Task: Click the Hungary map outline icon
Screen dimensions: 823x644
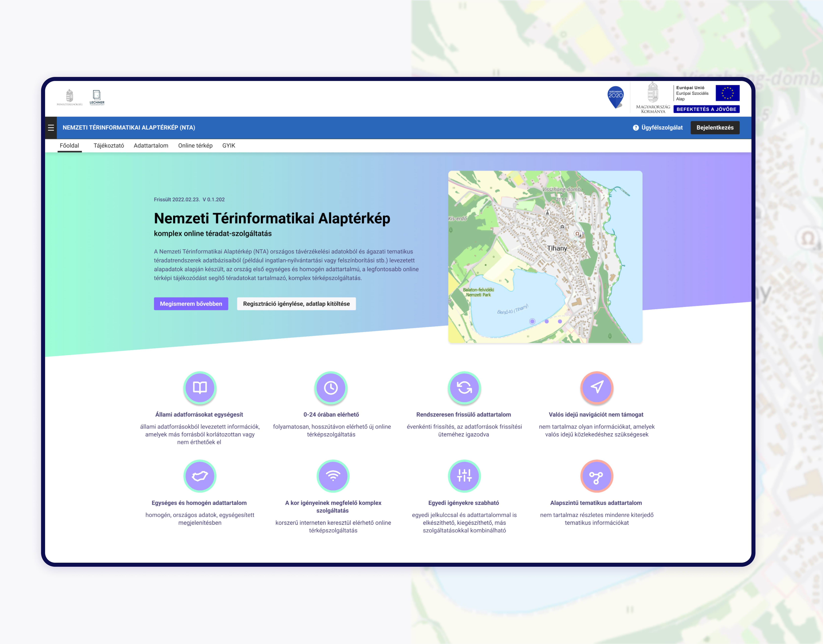Action: [x=200, y=476]
